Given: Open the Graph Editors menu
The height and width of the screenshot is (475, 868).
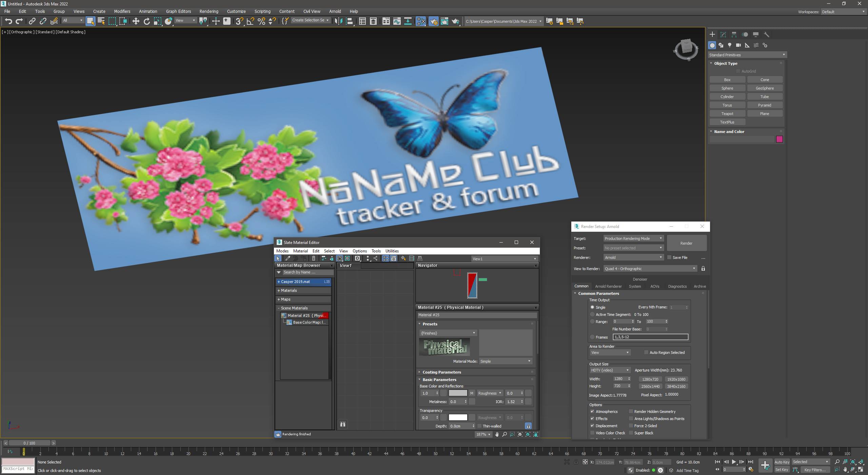Looking at the screenshot, I should coord(178,11).
